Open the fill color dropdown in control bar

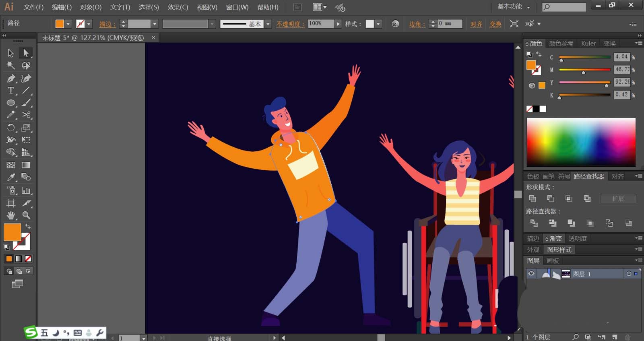(x=68, y=24)
